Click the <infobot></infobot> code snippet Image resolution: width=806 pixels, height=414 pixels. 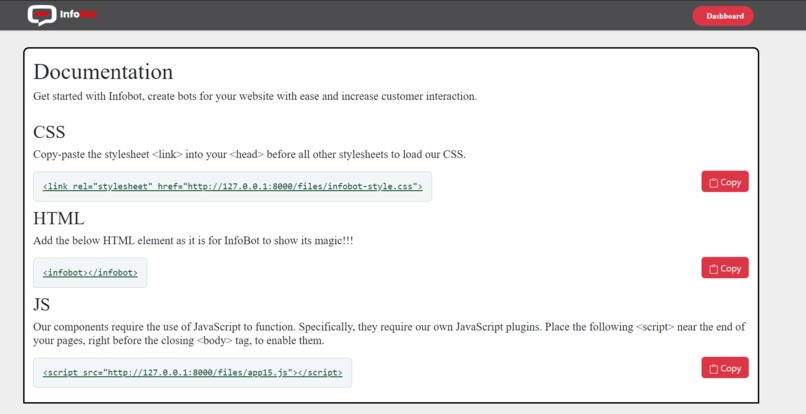tap(90, 273)
